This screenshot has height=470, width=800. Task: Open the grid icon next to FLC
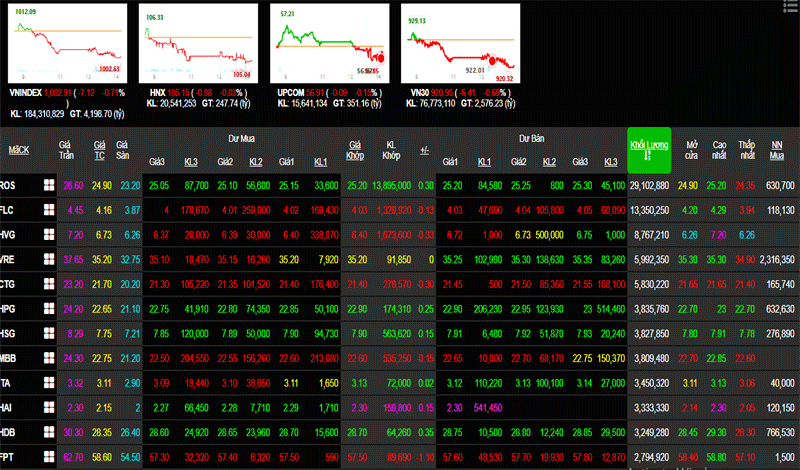point(49,210)
